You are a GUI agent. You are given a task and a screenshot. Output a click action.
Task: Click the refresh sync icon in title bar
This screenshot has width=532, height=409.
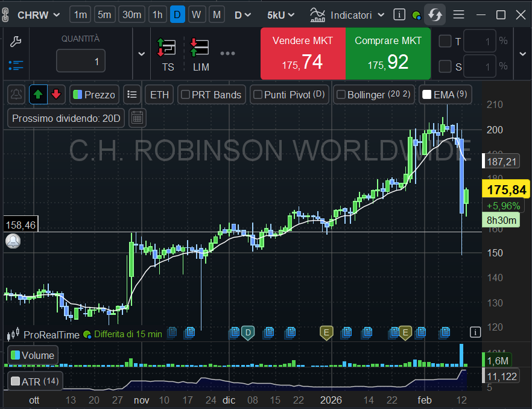pyautogui.click(x=434, y=14)
